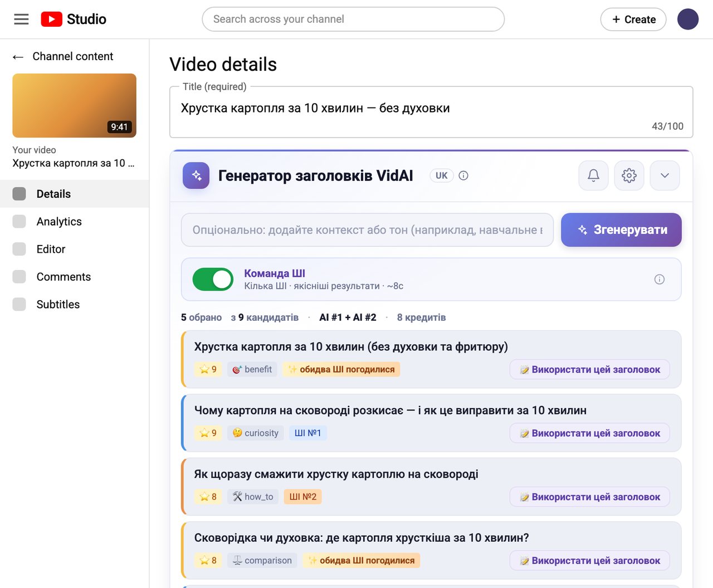Click the Create button
The image size is (713, 588).
[633, 19]
